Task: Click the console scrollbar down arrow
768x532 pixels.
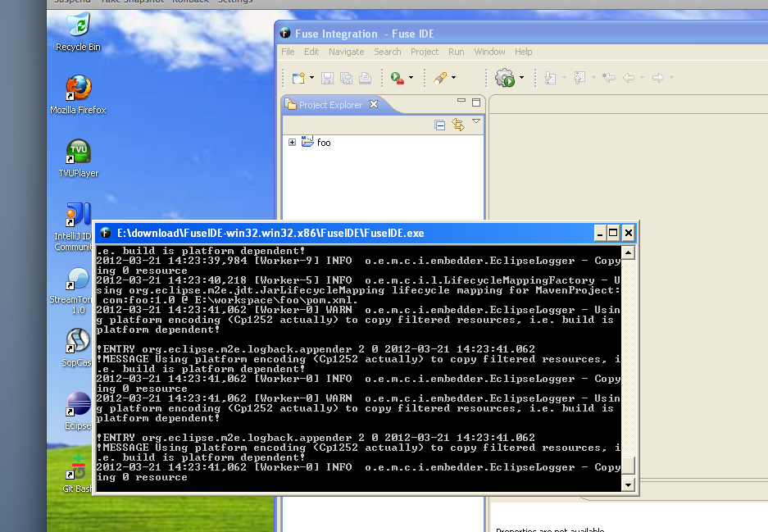Action: tap(628, 484)
